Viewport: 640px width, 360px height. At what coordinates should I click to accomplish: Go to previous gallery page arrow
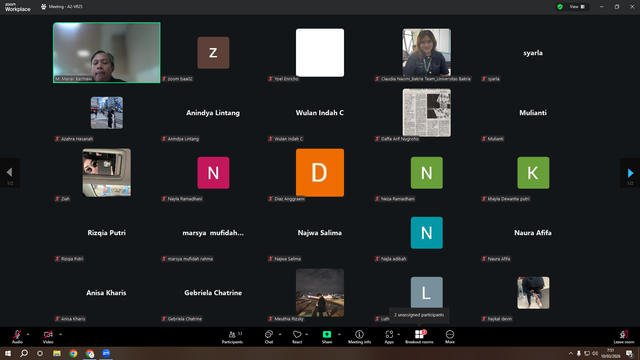[10, 173]
